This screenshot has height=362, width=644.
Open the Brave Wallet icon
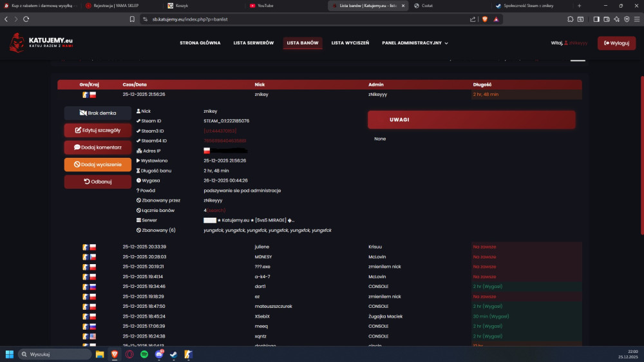click(607, 19)
